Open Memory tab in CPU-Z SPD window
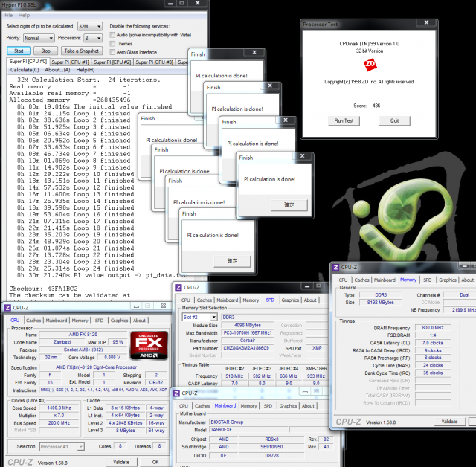476x467 pixels. 251,300
